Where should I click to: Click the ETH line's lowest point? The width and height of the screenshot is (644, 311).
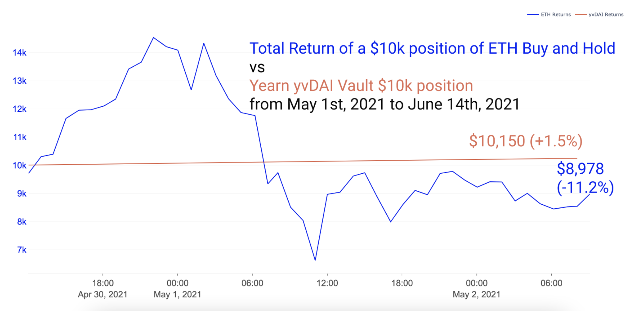pyautogui.click(x=315, y=260)
